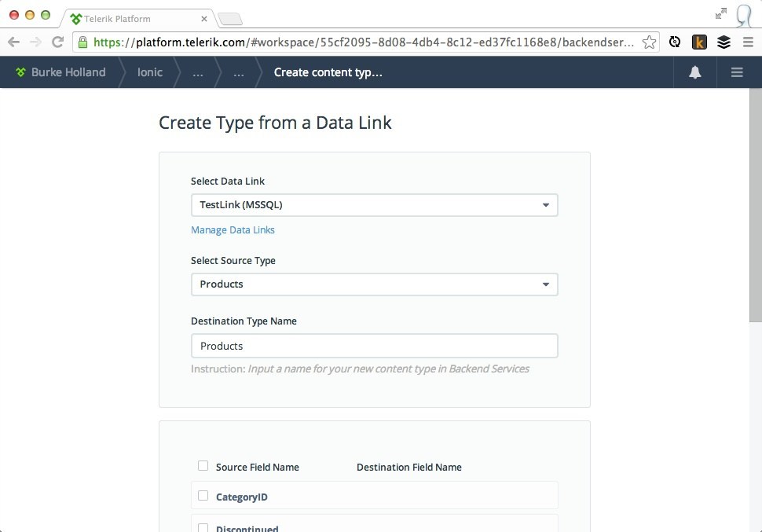Click the first collapsed breadcrumb ellipsis
The image size is (762, 532).
(x=197, y=72)
